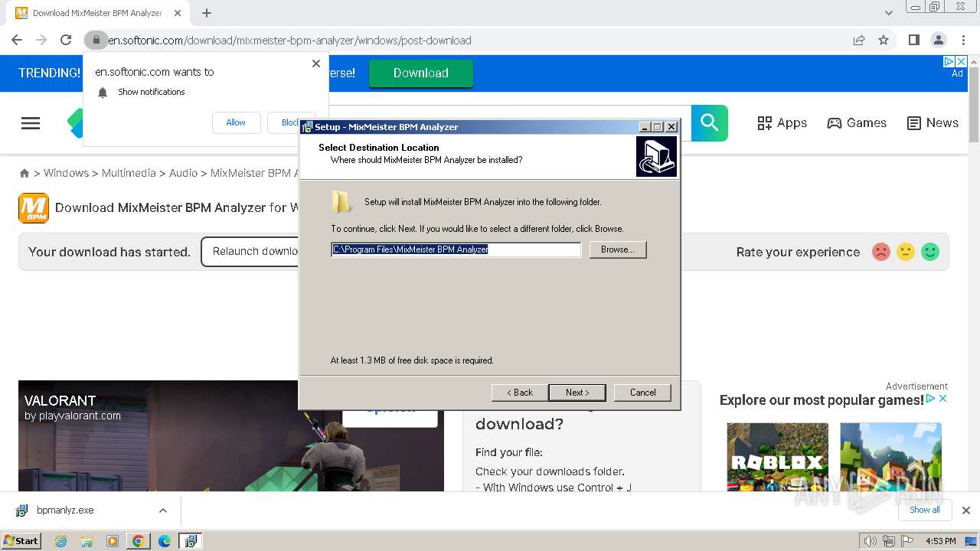Open new browser tab
The image size is (980, 551).
pos(206,13)
